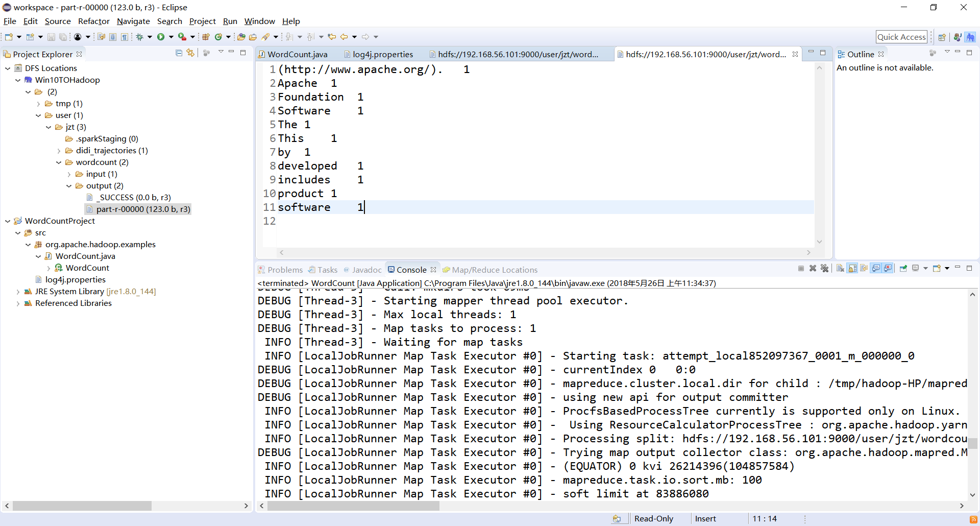Image resolution: width=980 pixels, height=526 pixels.
Task: Switch to the Javadoc tab
Action: click(x=362, y=270)
